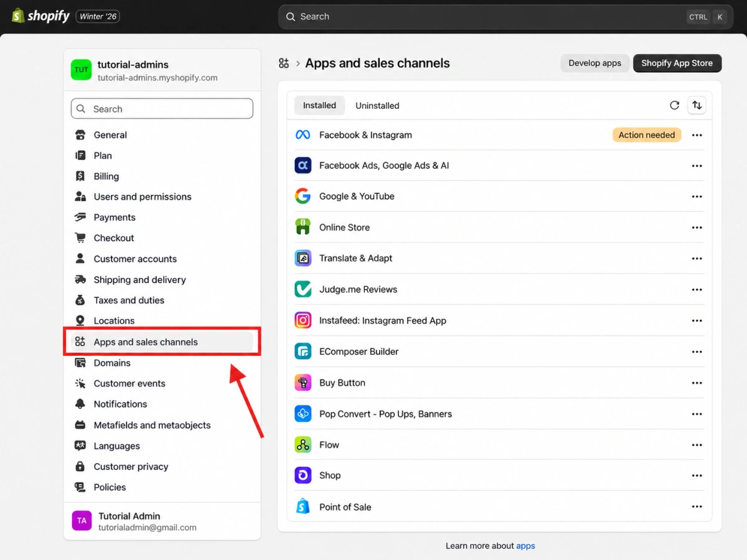The image size is (747, 560).
Task: Click the Languages icon in sidebar
Action: pos(80,446)
